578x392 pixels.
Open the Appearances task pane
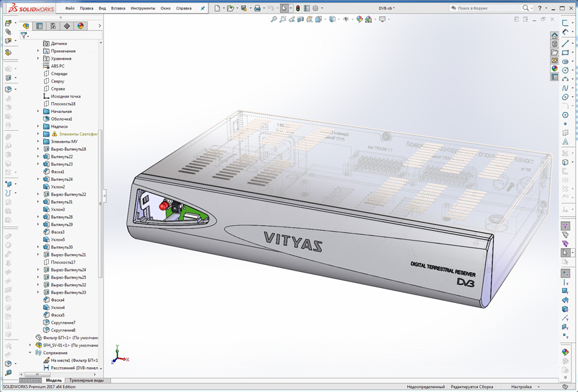(554, 68)
